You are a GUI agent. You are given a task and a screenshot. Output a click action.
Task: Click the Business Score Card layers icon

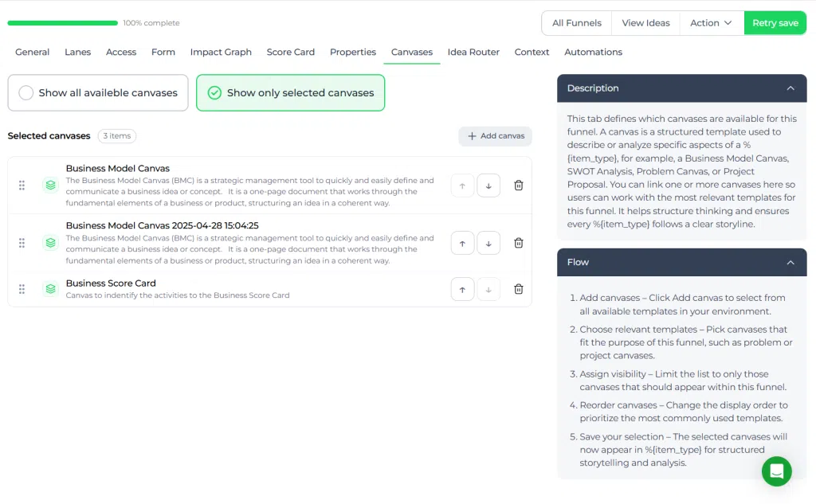pos(50,289)
